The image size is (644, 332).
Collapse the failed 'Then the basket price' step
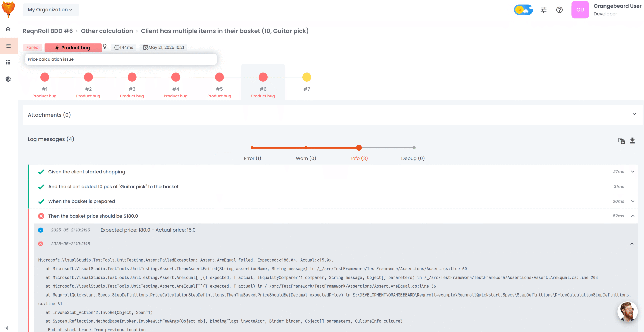point(633,216)
